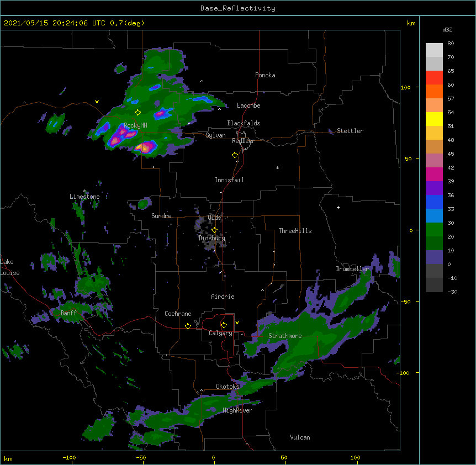Select the Innisfail label
476x465 pixels.
point(229,180)
